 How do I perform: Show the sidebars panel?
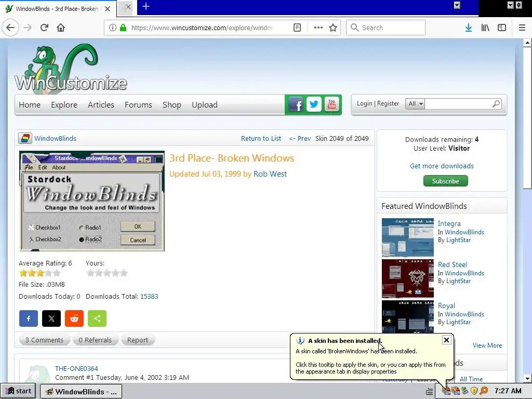[x=502, y=28]
